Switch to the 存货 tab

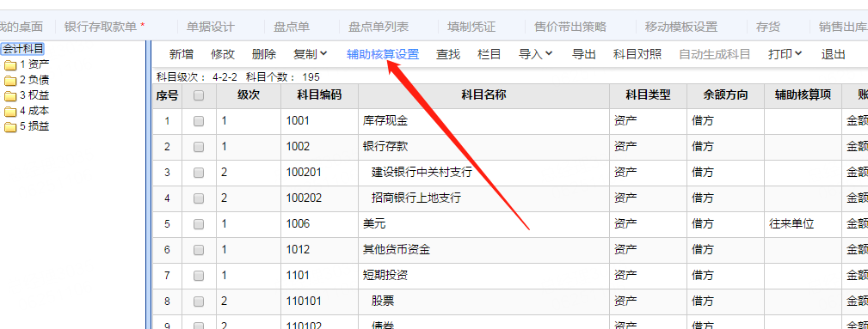(768, 27)
